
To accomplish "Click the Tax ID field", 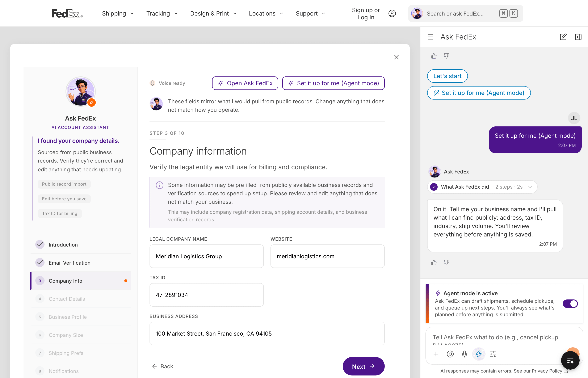I will pos(206,295).
